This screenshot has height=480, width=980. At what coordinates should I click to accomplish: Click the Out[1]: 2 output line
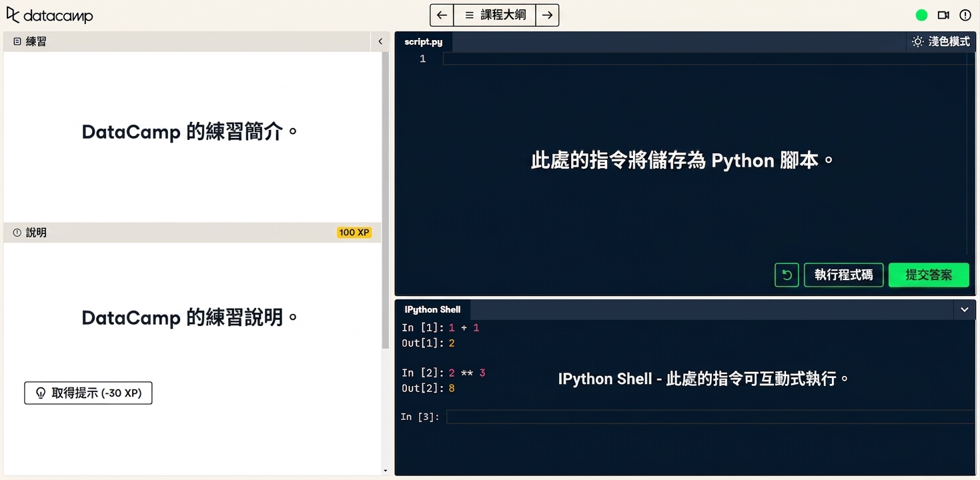(428, 343)
